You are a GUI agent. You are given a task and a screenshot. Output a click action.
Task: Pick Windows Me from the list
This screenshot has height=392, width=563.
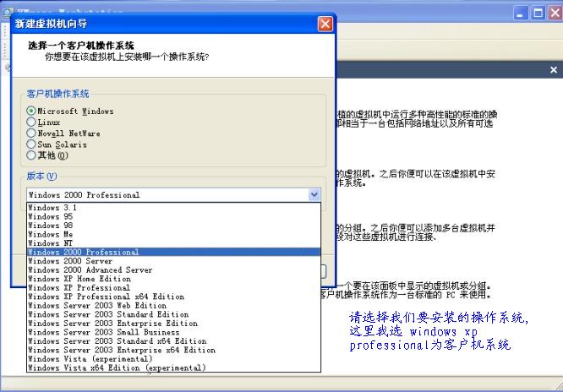tap(50, 234)
